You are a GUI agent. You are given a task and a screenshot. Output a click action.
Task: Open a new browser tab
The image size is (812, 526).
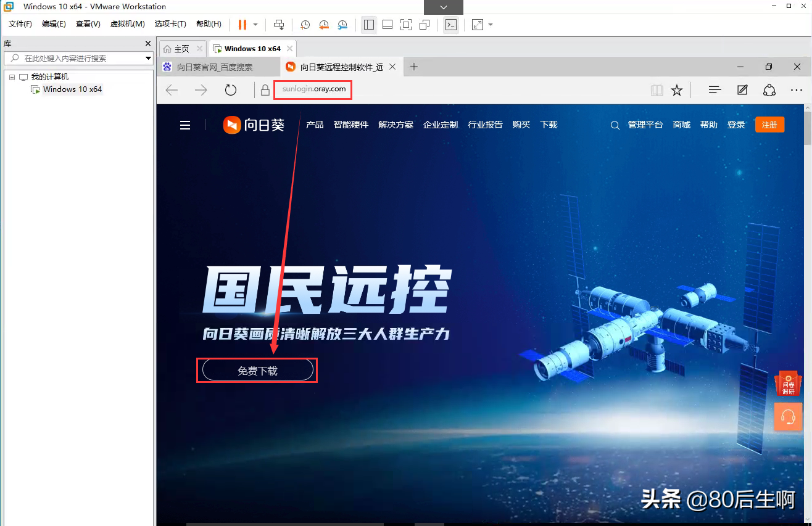414,67
